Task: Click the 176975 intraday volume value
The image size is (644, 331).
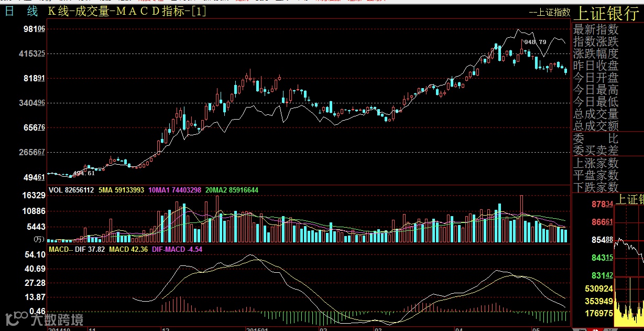Action: 600,313
